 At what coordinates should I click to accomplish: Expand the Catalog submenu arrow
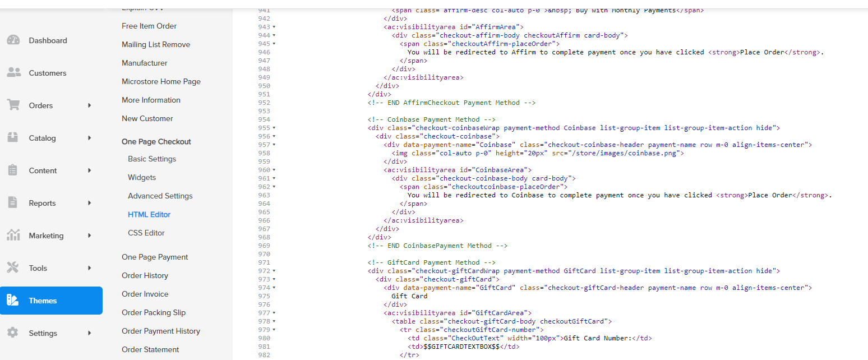point(89,138)
